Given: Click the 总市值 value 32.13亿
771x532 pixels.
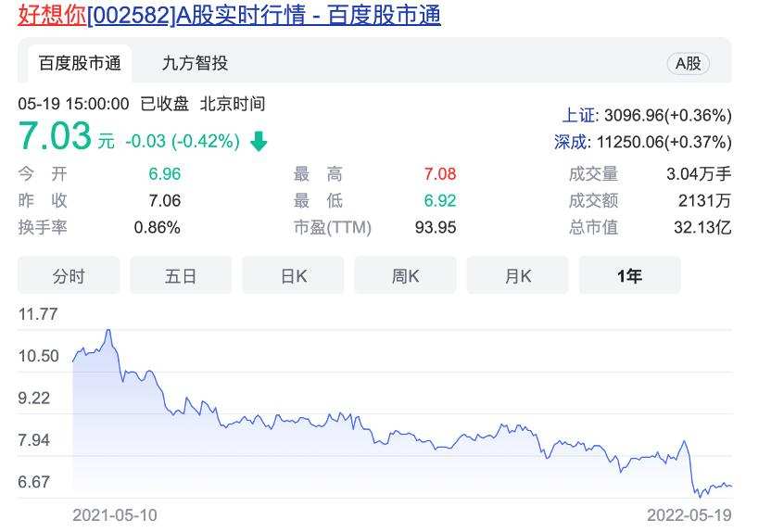Looking at the screenshot, I should (x=702, y=227).
